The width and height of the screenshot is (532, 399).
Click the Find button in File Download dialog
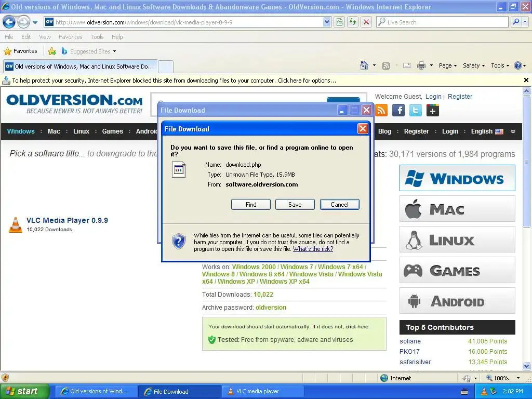point(251,205)
